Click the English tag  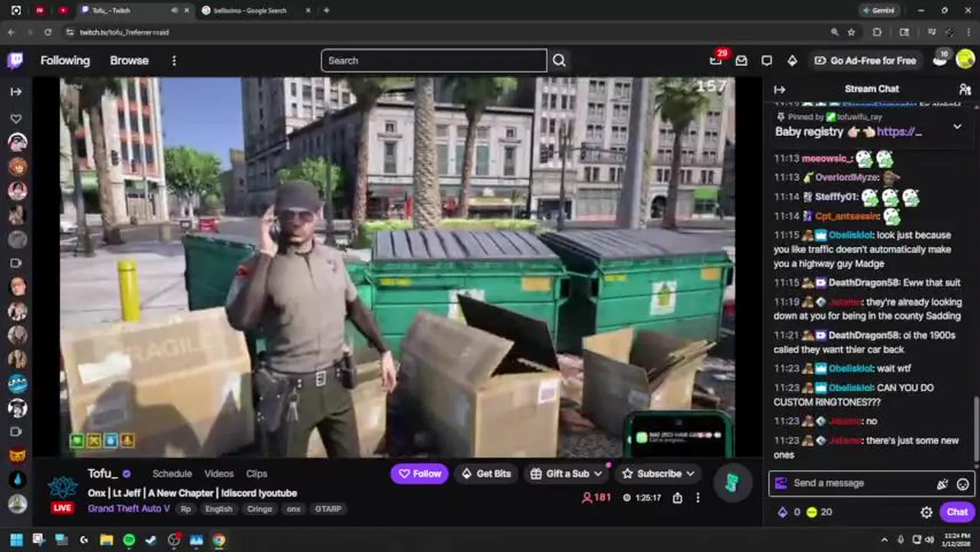[x=219, y=509]
